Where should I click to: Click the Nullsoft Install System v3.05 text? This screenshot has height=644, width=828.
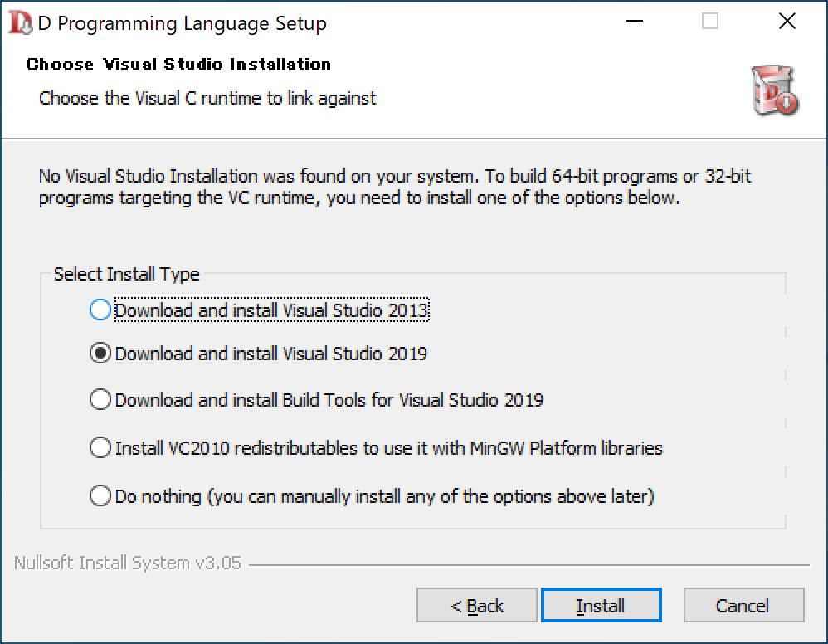(127, 563)
